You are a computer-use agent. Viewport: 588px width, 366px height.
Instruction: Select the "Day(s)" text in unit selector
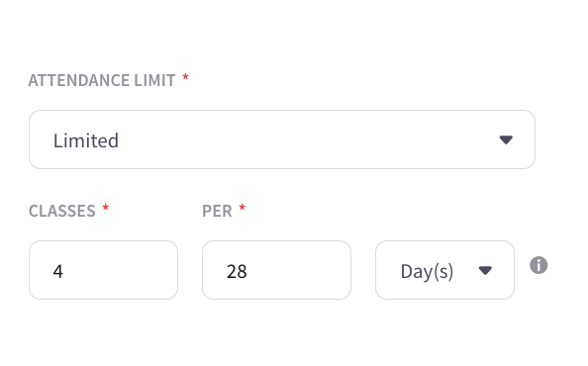point(427,271)
